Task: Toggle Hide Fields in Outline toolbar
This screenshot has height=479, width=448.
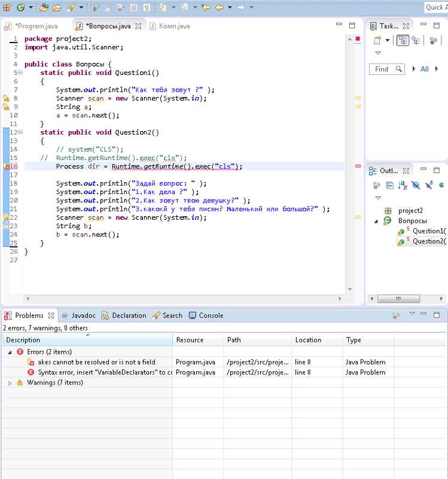Action: tap(416, 186)
